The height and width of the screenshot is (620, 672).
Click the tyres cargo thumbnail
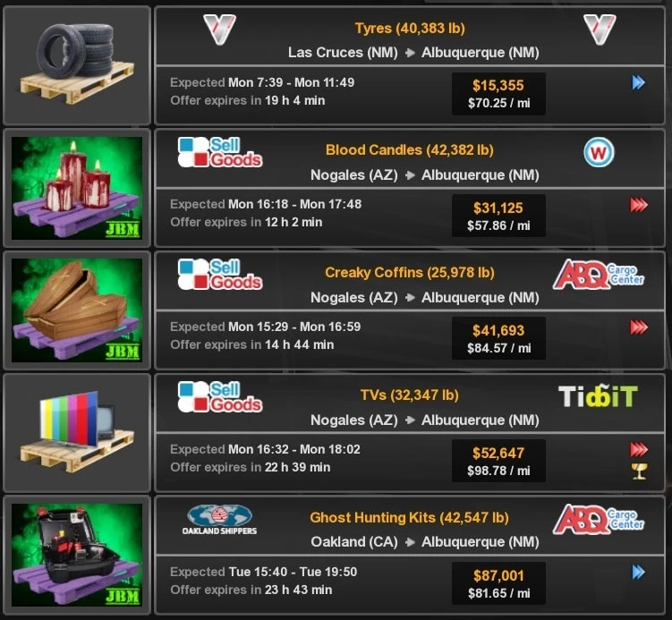coord(77,65)
